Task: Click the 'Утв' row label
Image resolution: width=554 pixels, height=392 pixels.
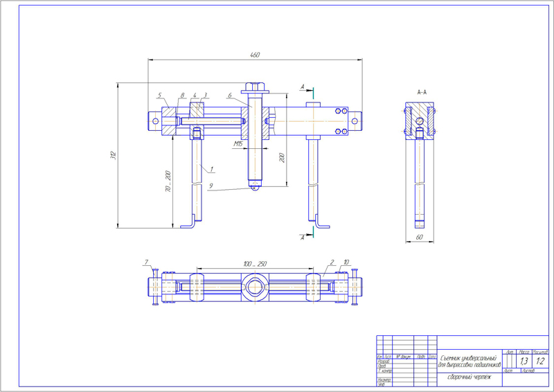Action: pyautogui.click(x=382, y=384)
